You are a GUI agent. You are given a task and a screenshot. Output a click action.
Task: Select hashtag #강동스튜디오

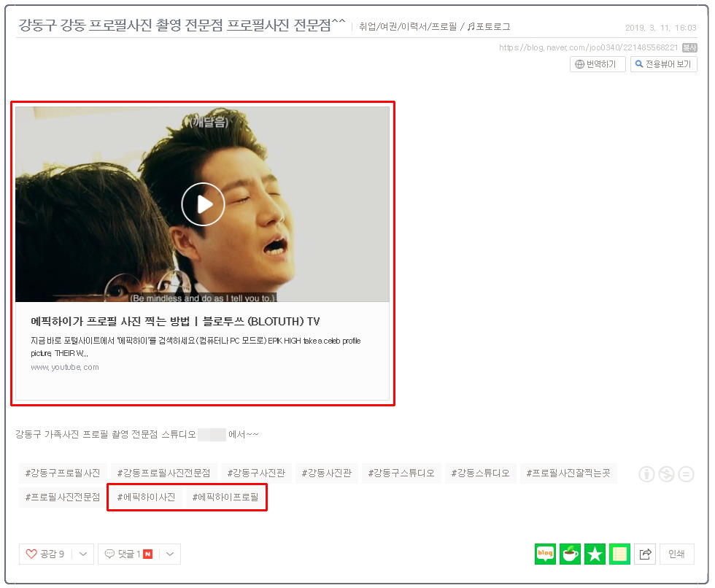(x=480, y=473)
